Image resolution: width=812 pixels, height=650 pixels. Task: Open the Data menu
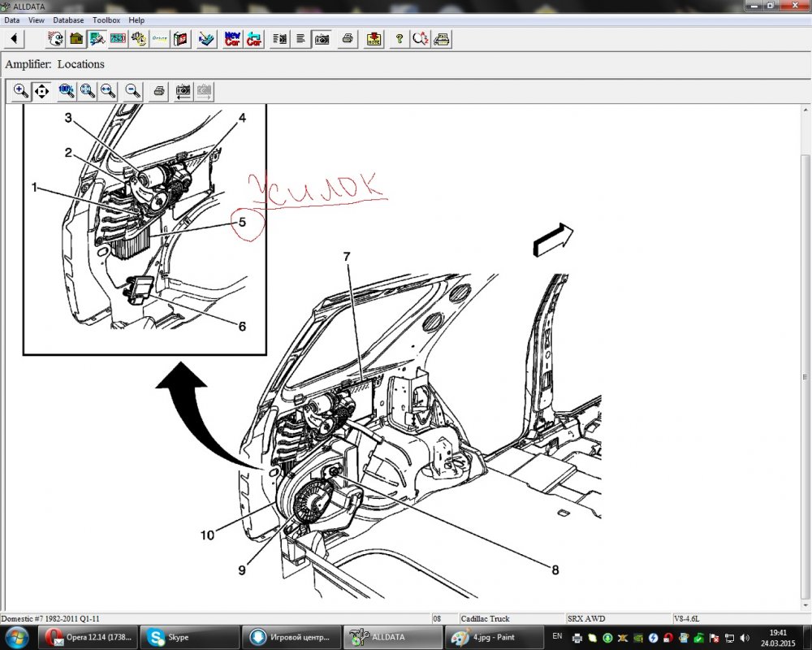(12, 19)
